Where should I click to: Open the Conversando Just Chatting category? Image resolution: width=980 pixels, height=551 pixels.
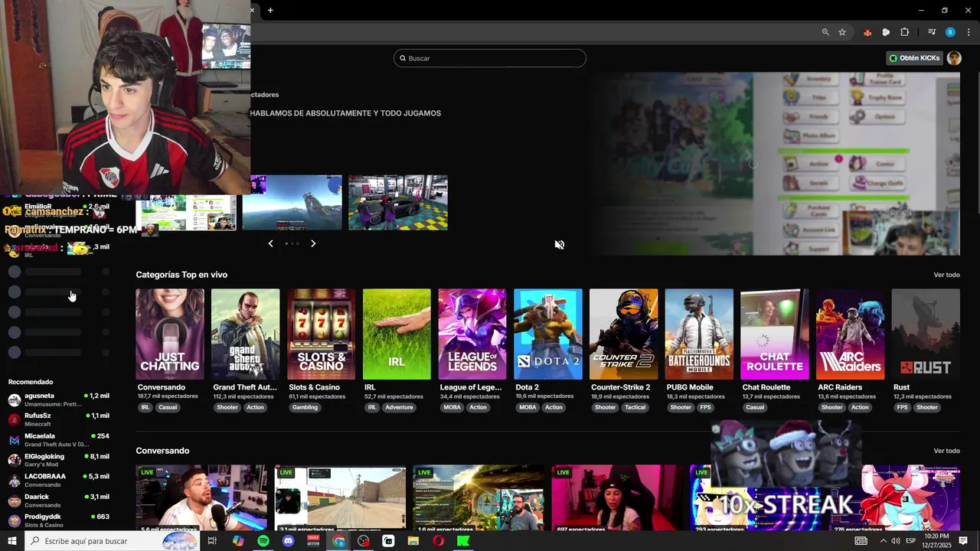(x=170, y=334)
